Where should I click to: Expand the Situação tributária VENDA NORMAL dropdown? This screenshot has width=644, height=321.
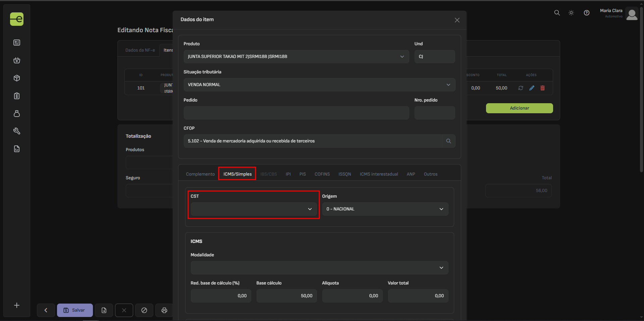click(x=319, y=85)
